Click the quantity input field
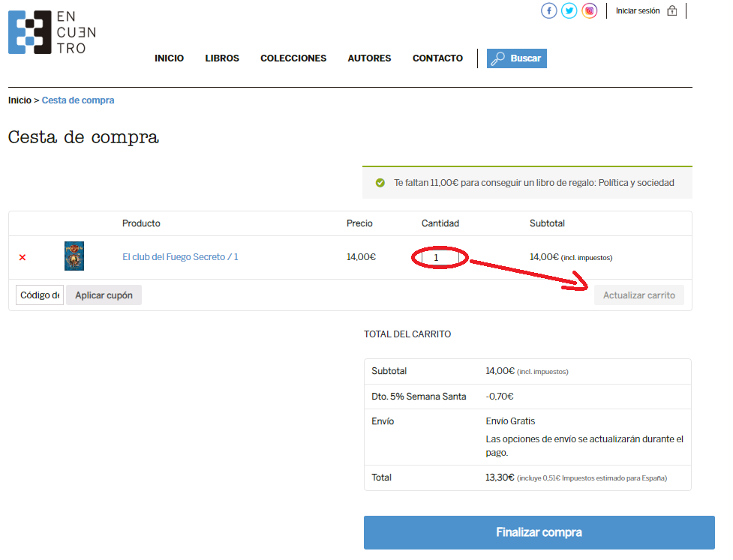The width and height of the screenshot is (733, 560). 440,257
